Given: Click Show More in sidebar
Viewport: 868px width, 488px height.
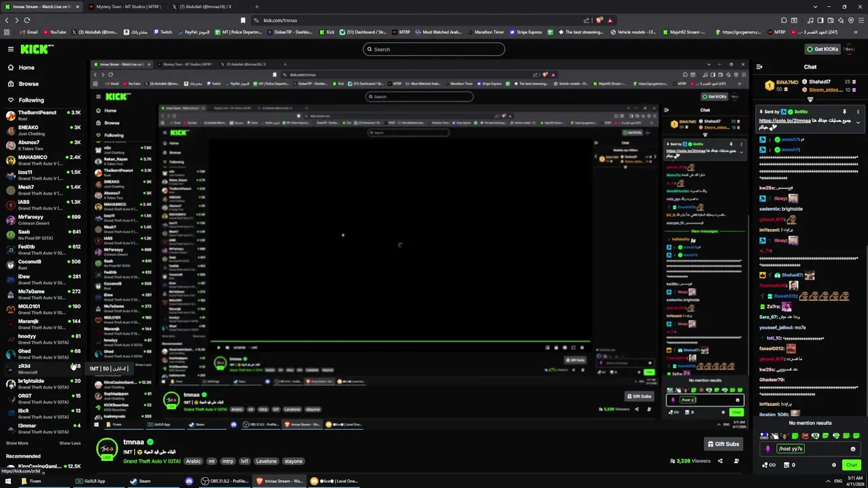Looking at the screenshot, I should [x=17, y=443].
